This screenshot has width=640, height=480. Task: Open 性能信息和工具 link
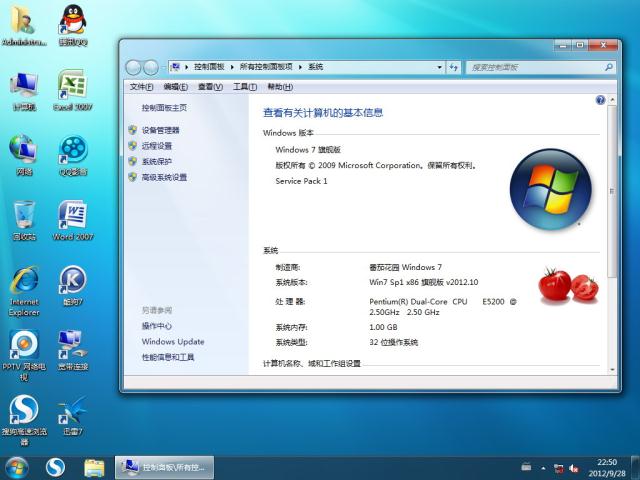168,357
